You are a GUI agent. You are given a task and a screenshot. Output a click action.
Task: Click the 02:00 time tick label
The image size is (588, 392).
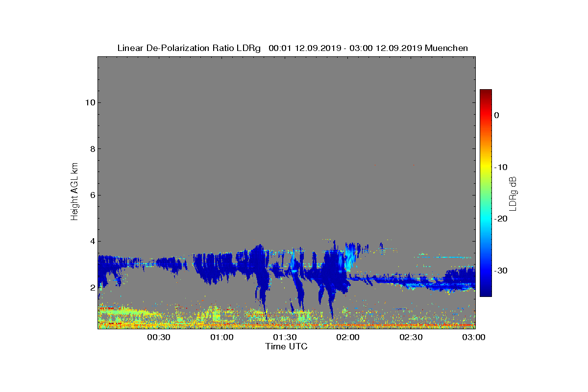point(348,337)
